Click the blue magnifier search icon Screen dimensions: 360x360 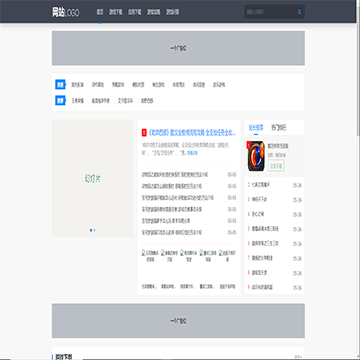[x=299, y=12]
